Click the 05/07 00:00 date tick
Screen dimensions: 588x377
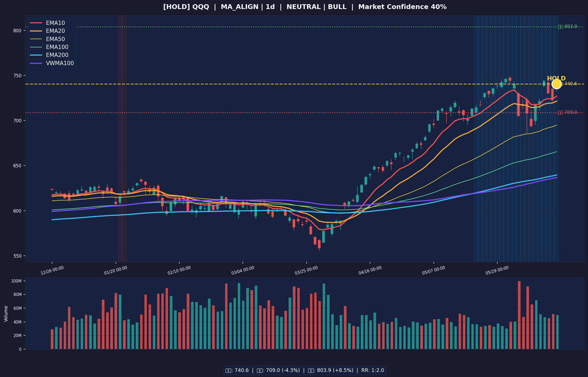pyautogui.click(x=434, y=270)
